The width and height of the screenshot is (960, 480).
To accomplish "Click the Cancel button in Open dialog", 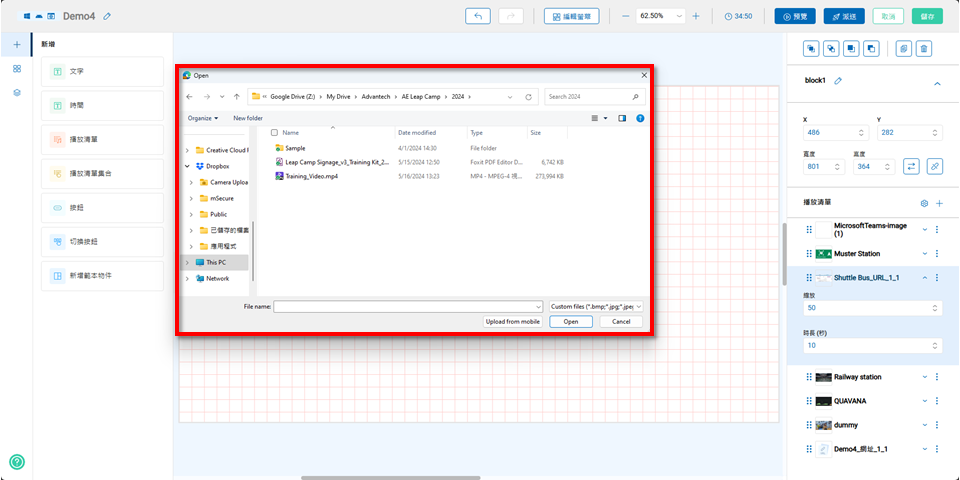I will click(x=621, y=322).
